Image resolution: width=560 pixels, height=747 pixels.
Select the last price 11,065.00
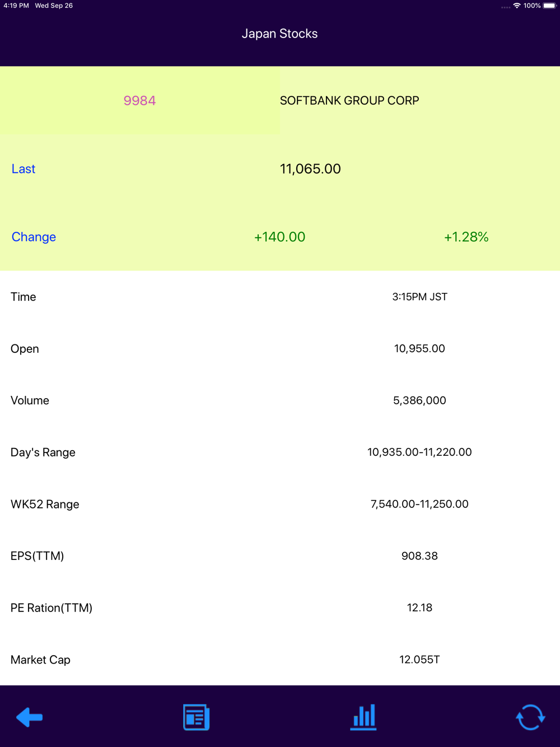click(x=310, y=169)
